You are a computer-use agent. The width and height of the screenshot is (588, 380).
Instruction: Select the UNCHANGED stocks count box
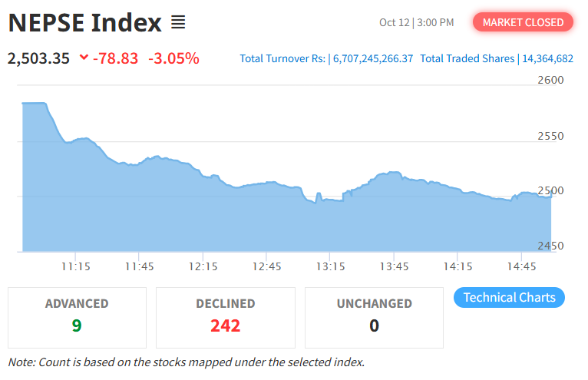(x=374, y=317)
